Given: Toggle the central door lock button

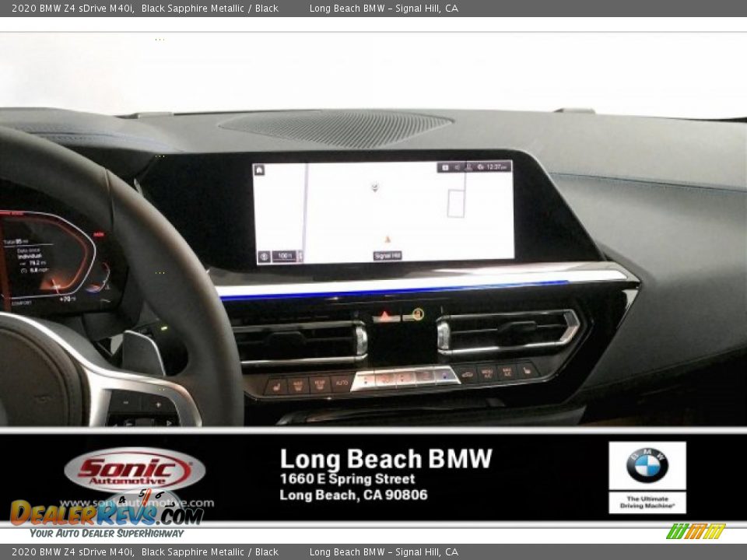Looking at the screenshot, I should click(413, 315).
